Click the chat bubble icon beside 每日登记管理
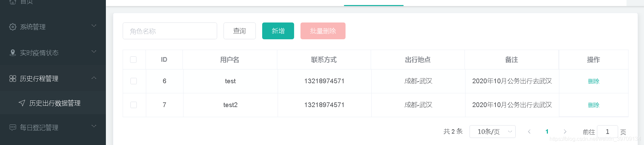The image size is (644, 145). [13, 128]
